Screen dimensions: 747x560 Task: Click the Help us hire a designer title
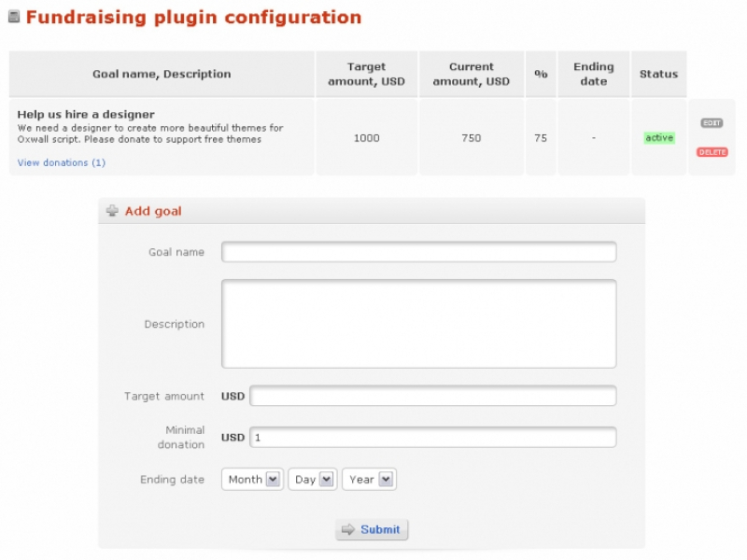[x=86, y=114]
